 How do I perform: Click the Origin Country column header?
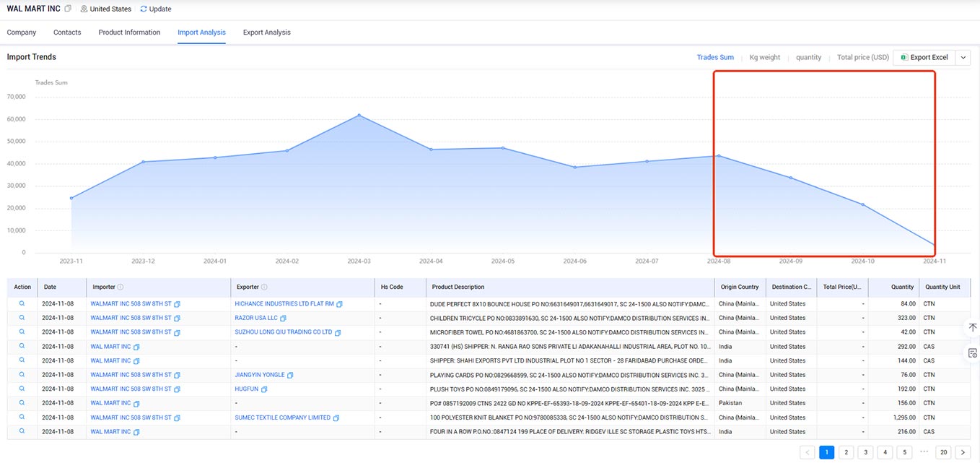[x=740, y=287]
